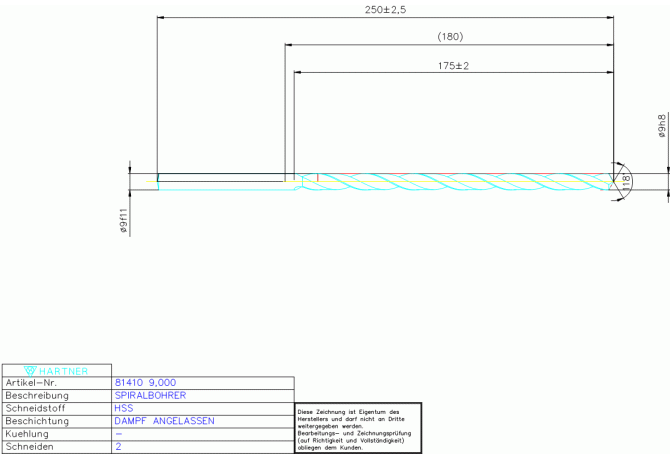
Task: Click the 81410 9,000 article number value
Action: point(145,383)
